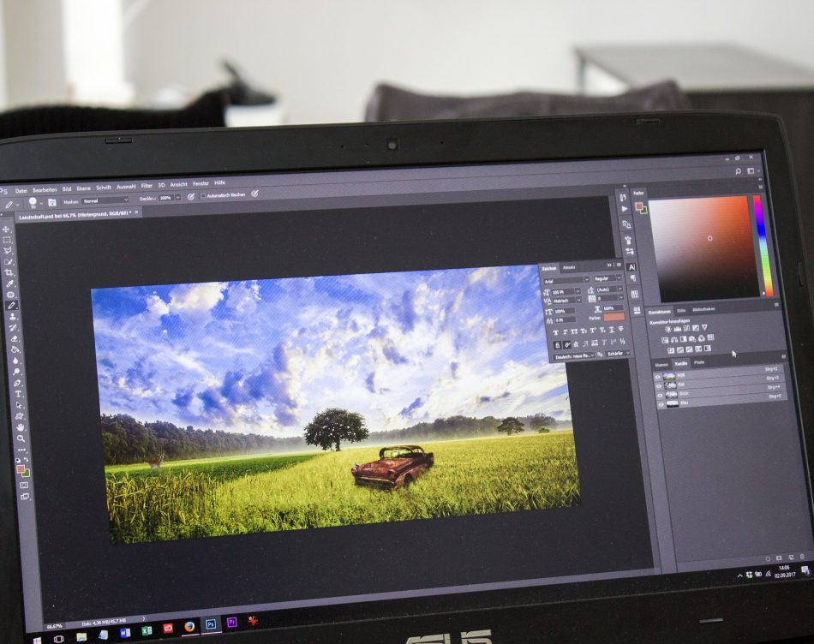Select the Paint Bucket tool

click(15, 349)
